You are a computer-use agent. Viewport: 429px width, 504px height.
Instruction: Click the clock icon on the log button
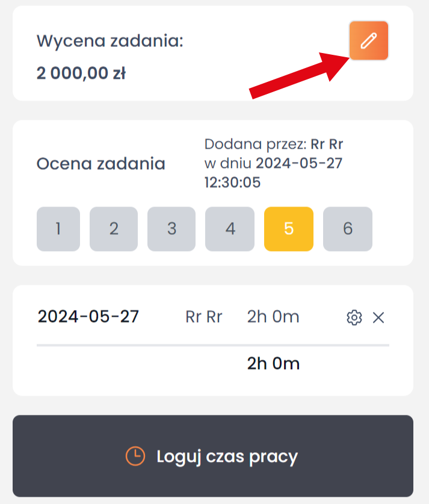click(x=135, y=456)
